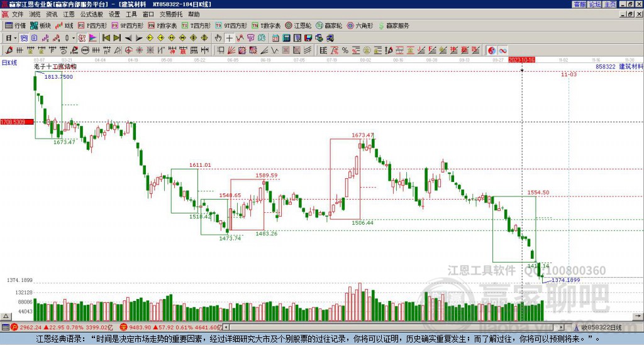This screenshot has height=345, width=644.
Task: Click the red 2023-10-16 date marker
Action: 521,60
